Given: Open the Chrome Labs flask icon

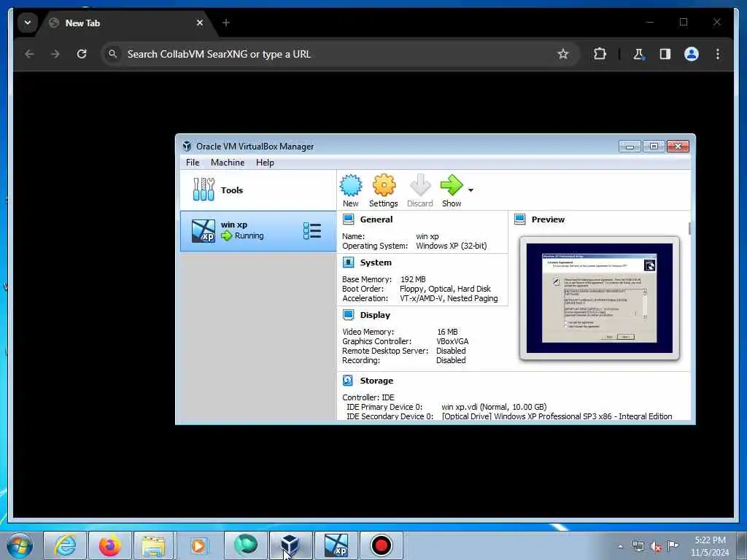Looking at the screenshot, I should pyautogui.click(x=638, y=54).
